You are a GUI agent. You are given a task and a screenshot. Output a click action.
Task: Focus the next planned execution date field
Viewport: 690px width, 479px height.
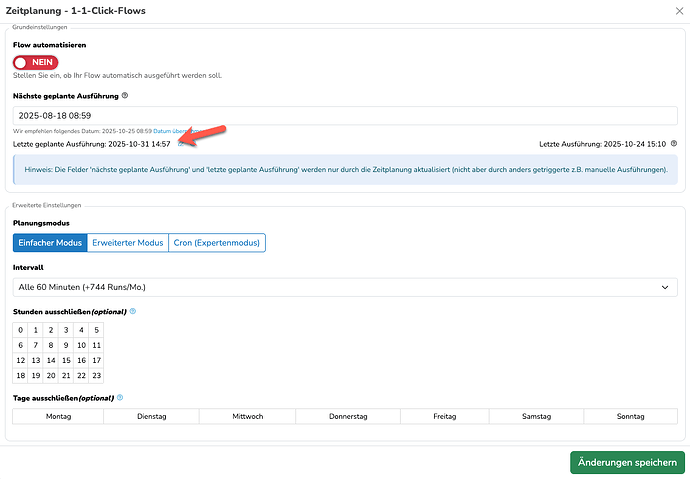click(345, 116)
